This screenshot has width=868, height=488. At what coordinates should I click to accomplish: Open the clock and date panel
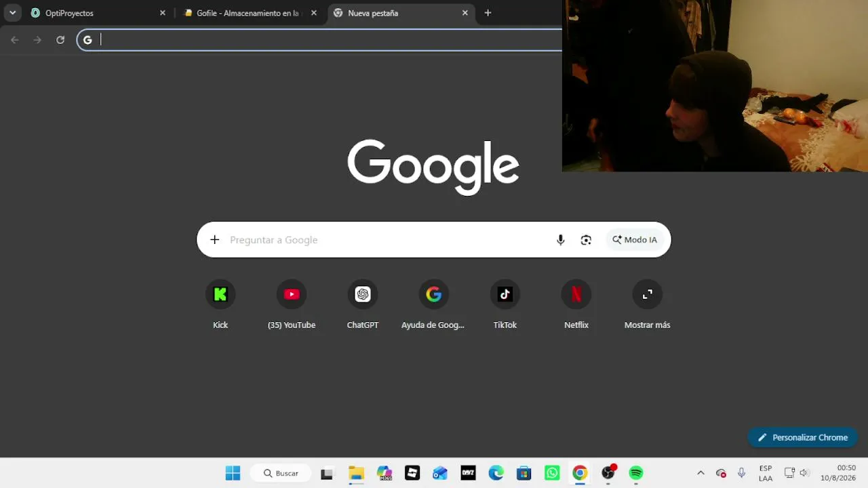tap(838, 473)
